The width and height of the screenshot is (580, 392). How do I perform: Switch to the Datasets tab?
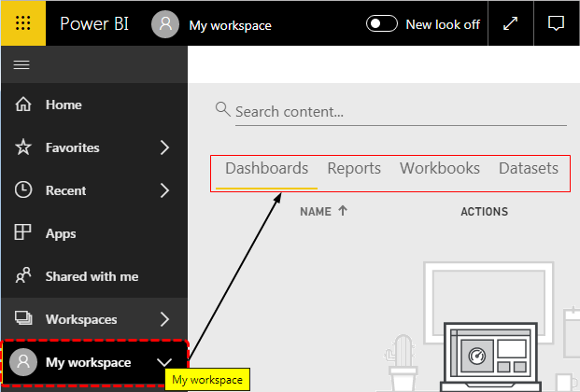click(x=529, y=169)
